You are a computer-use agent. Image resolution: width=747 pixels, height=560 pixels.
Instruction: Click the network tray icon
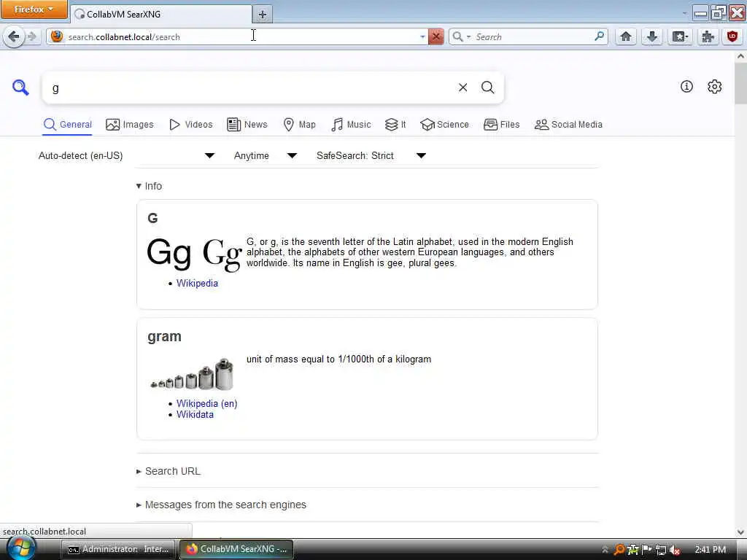tap(660, 550)
